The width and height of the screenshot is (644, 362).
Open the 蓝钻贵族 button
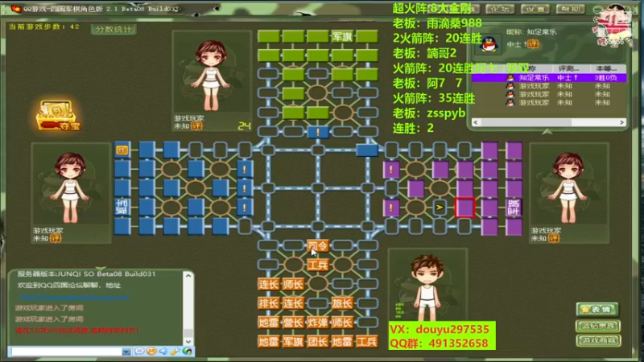click(598, 326)
